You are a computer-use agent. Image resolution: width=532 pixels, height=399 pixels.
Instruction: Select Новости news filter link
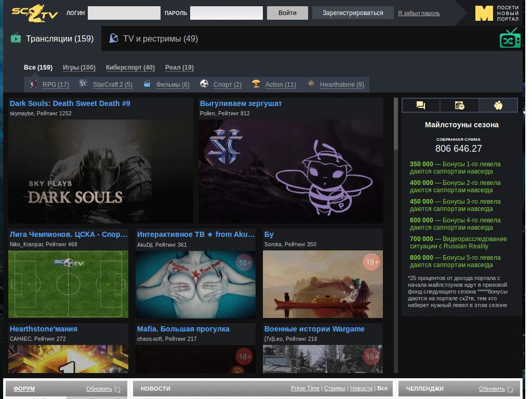tap(361, 388)
